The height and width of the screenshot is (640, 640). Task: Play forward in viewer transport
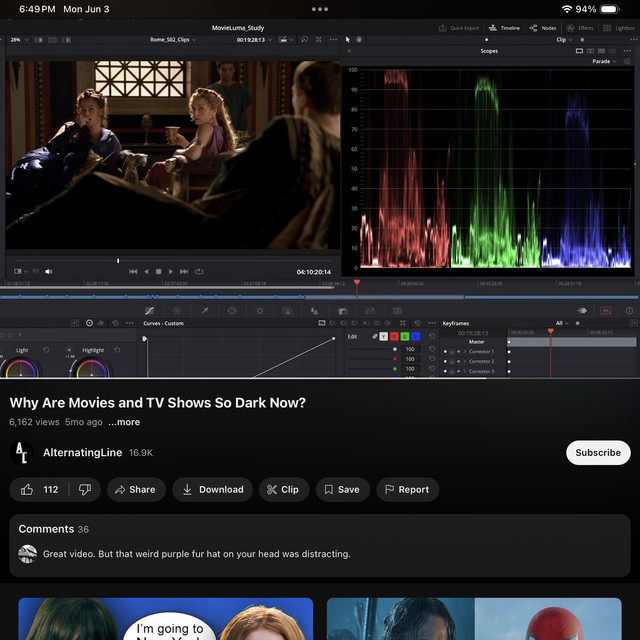tap(171, 271)
